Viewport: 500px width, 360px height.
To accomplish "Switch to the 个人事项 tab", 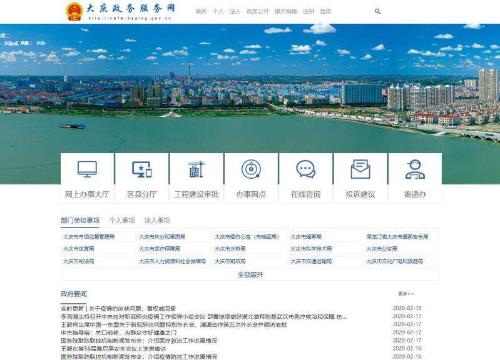I will [x=122, y=220].
